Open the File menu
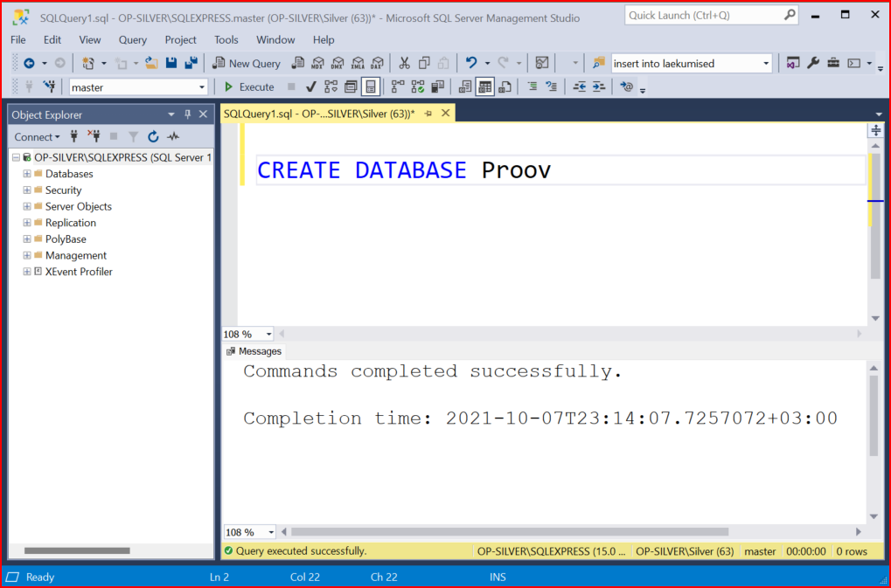 point(18,39)
